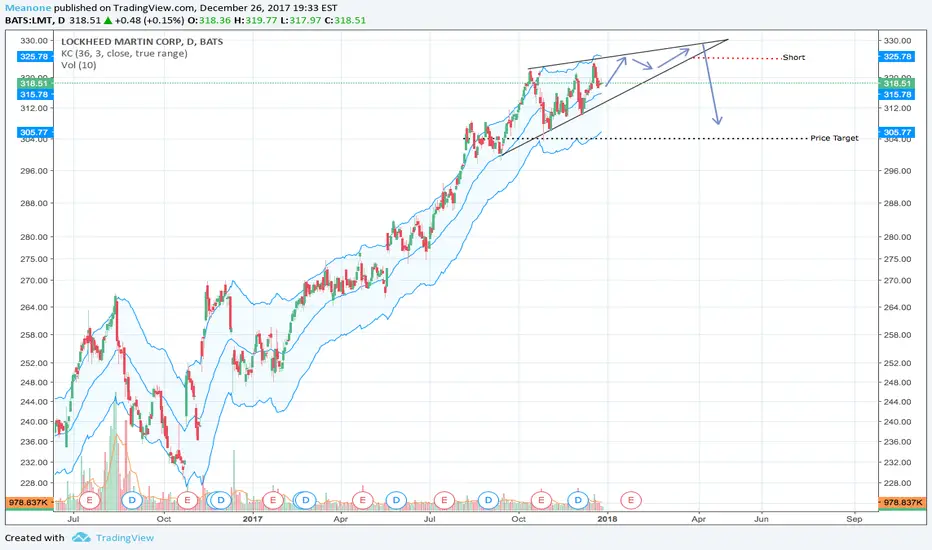
Task: Click the Sep label on time axis
Action: [x=854, y=519]
